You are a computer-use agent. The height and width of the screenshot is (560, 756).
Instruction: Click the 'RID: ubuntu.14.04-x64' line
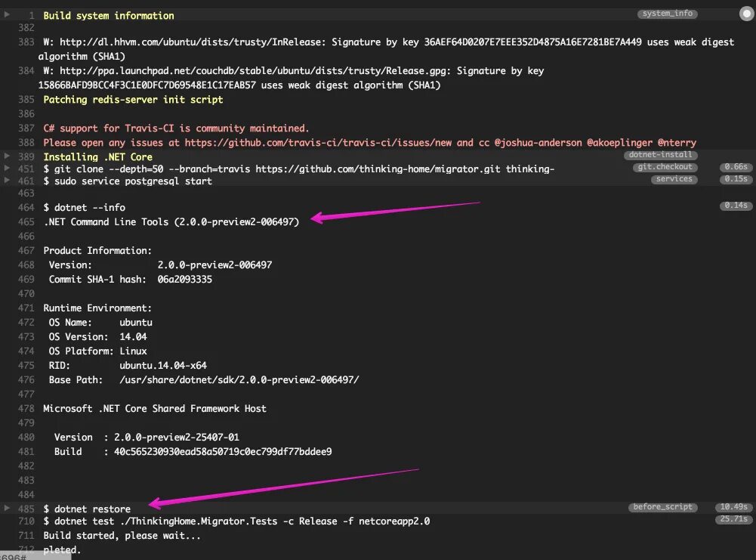coord(128,366)
